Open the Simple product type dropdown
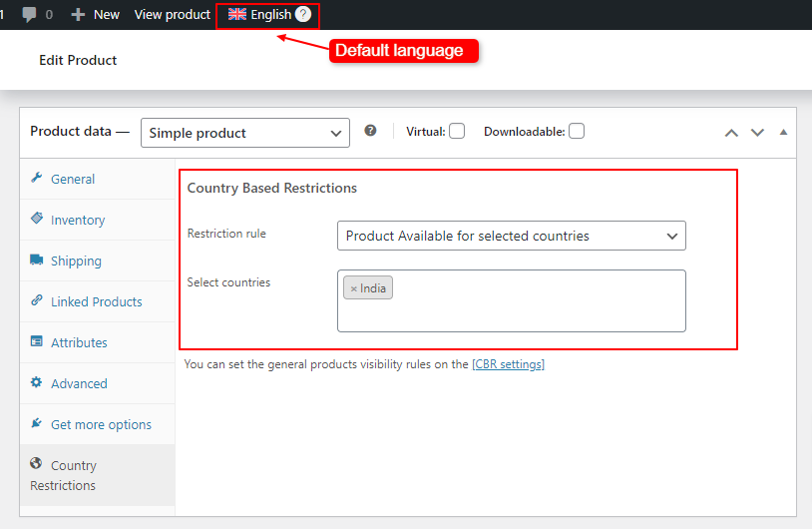812x529 pixels. (244, 133)
